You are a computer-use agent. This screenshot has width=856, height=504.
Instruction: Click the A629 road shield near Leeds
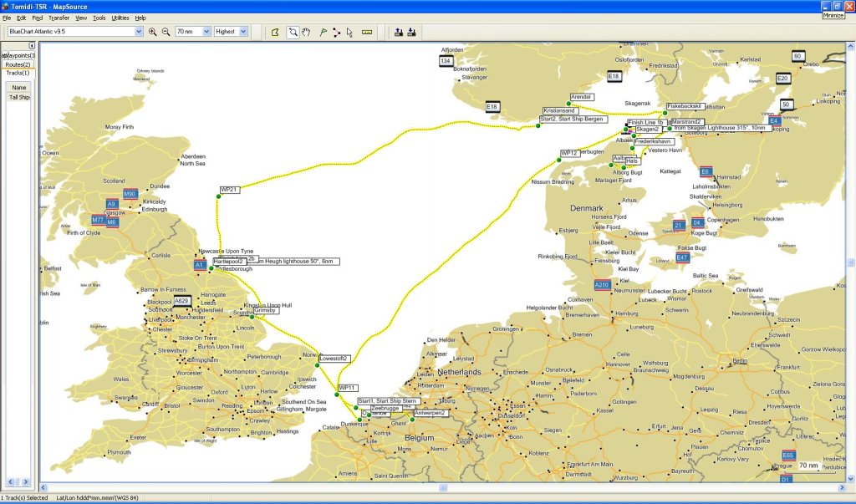point(181,301)
